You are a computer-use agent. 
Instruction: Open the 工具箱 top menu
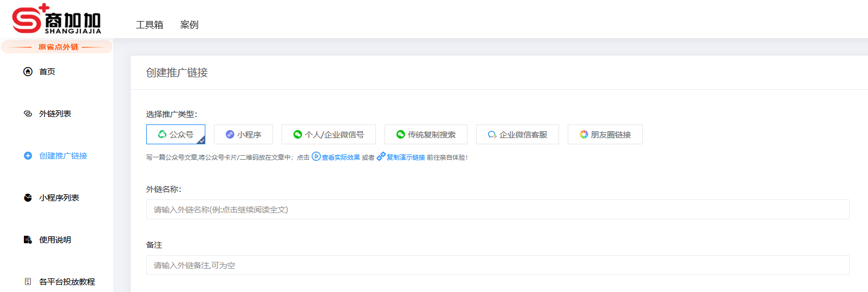click(x=150, y=25)
